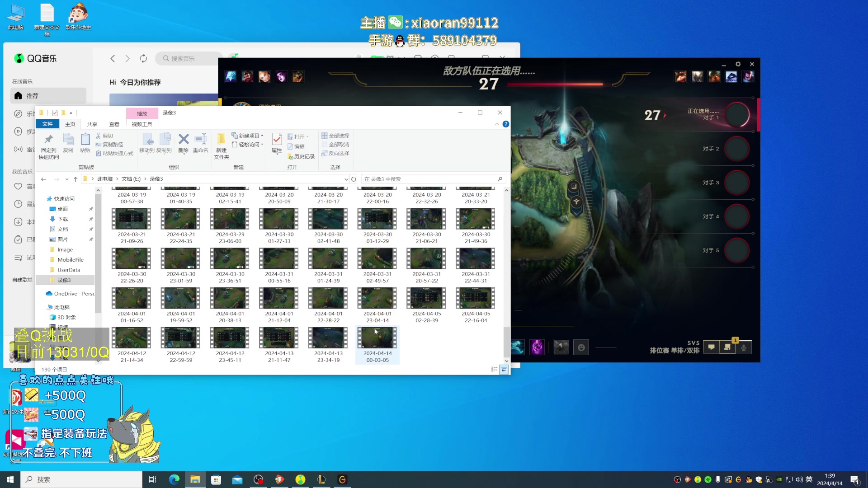
Task: Delete the selected file with 删除
Action: [x=183, y=143]
